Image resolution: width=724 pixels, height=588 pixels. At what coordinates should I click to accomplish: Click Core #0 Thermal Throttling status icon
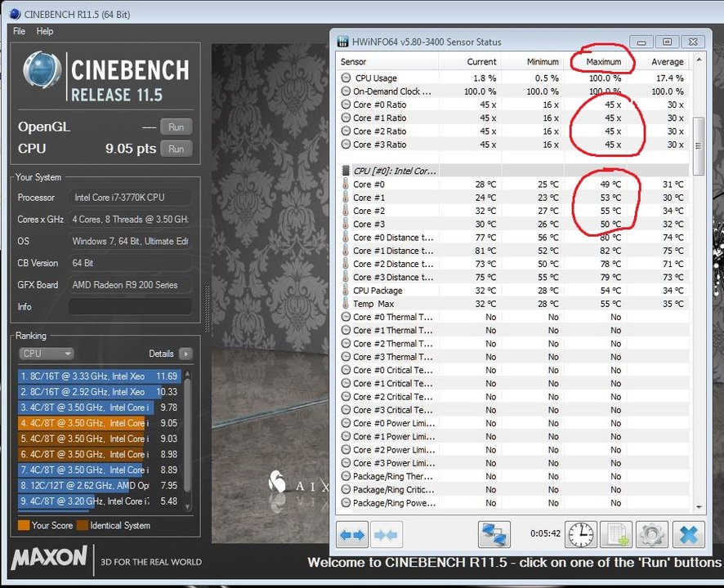click(346, 317)
